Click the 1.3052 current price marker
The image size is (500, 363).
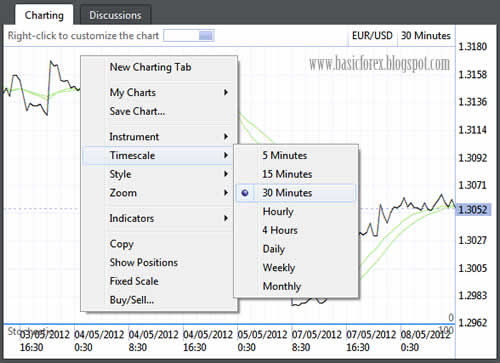pos(473,210)
